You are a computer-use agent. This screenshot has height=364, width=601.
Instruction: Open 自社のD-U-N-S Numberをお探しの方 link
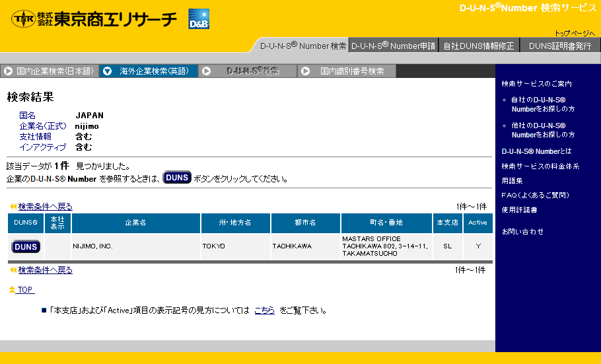pos(543,104)
